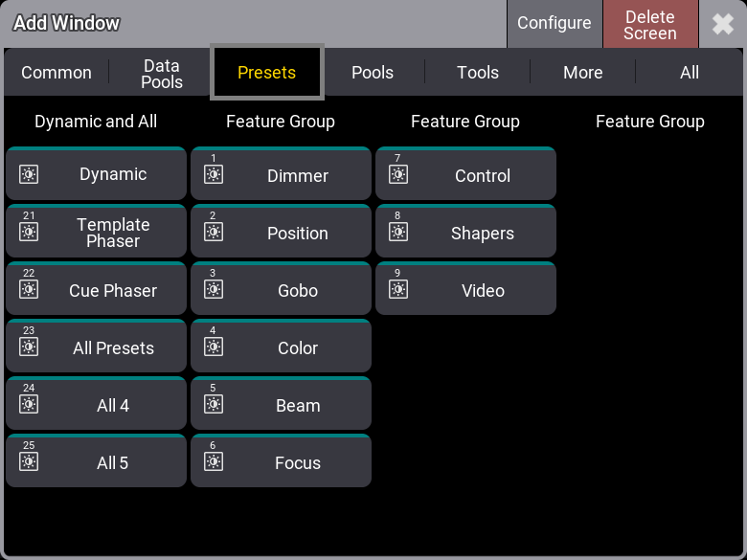Go to the Tools tab

(x=478, y=73)
